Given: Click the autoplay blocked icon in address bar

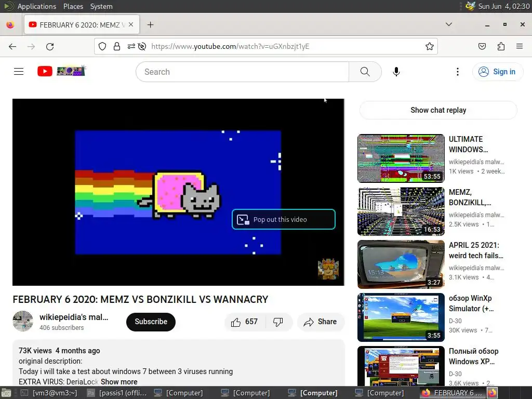Looking at the screenshot, I should (142, 46).
